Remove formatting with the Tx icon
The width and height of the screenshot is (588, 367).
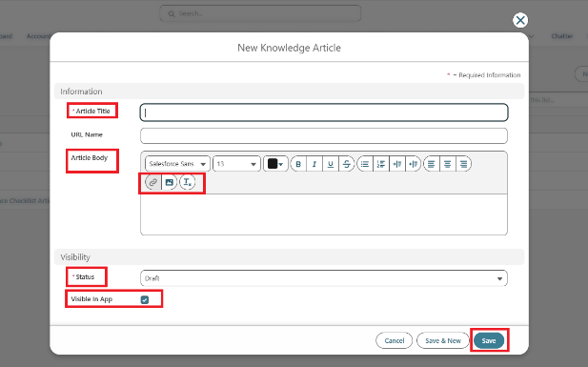pyautogui.click(x=188, y=182)
